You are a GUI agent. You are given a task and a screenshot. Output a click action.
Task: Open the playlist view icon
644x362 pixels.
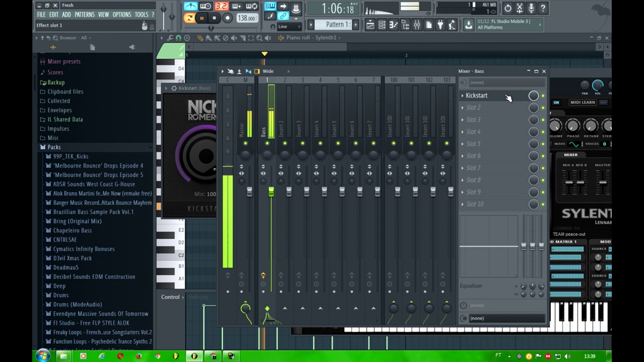click(x=370, y=25)
